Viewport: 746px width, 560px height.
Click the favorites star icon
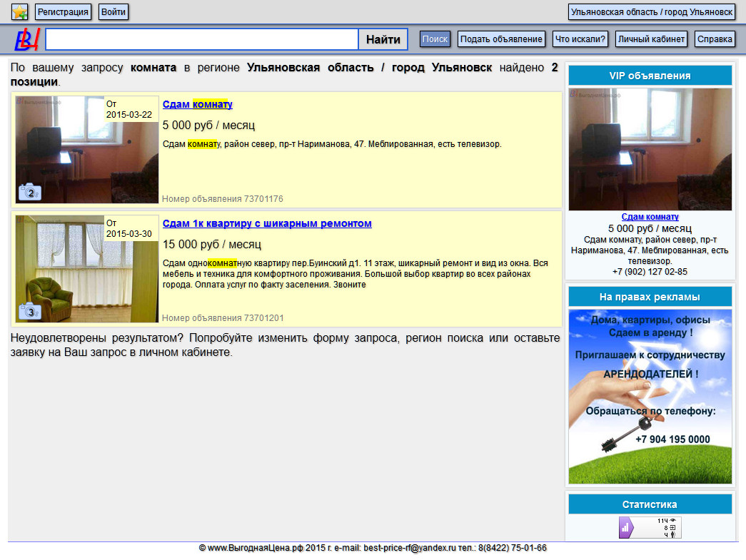click(19, 12)
